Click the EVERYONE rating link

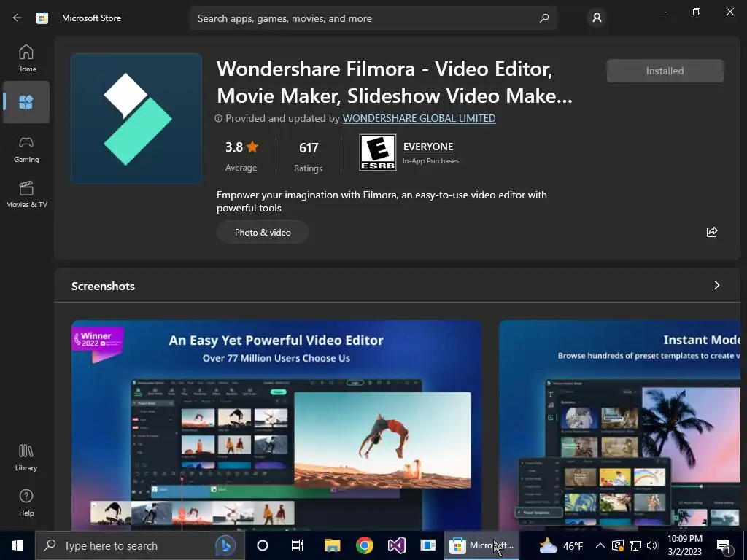point(428,147)
